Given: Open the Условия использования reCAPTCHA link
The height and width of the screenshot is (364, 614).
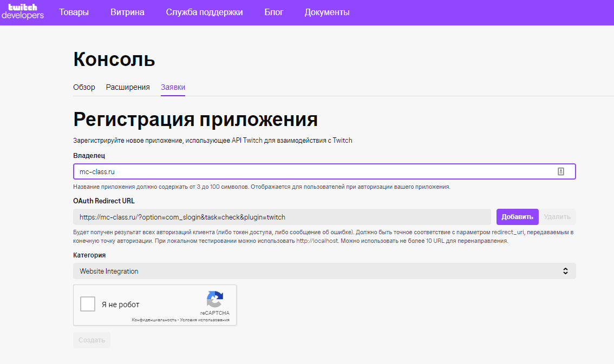Looking at the screenshot, I should click(x=205, y=320).
